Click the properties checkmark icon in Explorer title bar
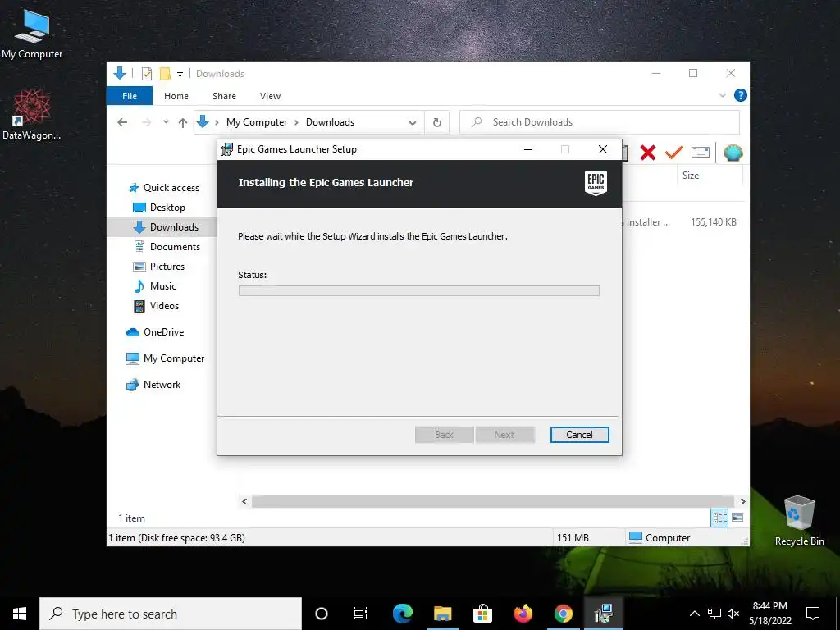 point(146,73)
